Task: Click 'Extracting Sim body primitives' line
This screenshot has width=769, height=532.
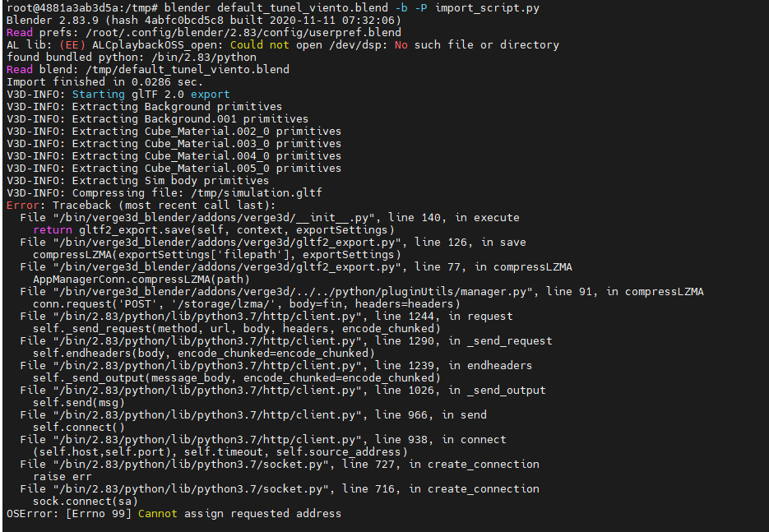Action: [138, 180]
